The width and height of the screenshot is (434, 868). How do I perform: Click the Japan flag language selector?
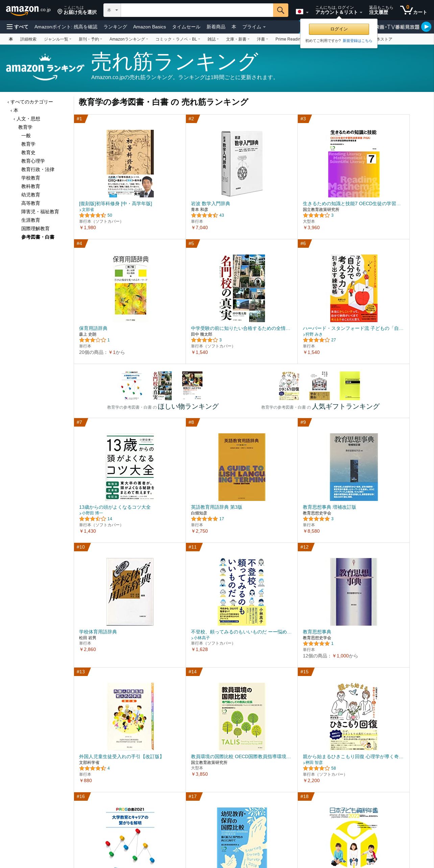pyautogui.click(x=302, y=11)
